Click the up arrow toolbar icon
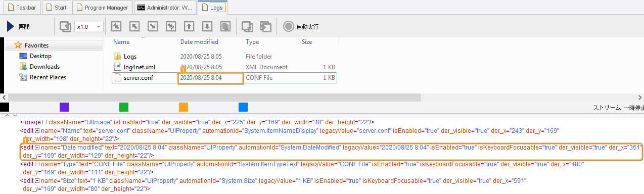 pyautogui.click(x=189, y=27)
